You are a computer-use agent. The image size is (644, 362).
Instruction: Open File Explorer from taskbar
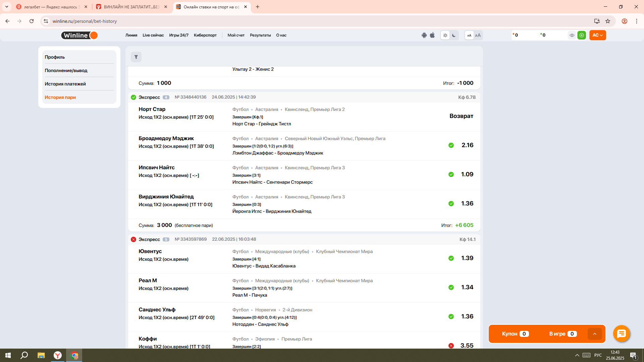(41, 355)
